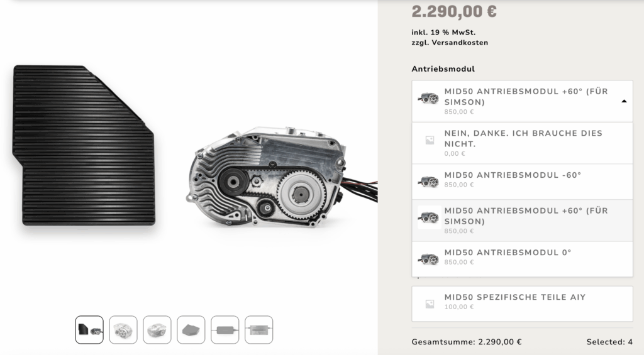Select 'Nein, danke. Ich brauche dies nicht.' option
Image resolution: width=644 pixels, height=355 pixels.
click(x=522, y=143)
